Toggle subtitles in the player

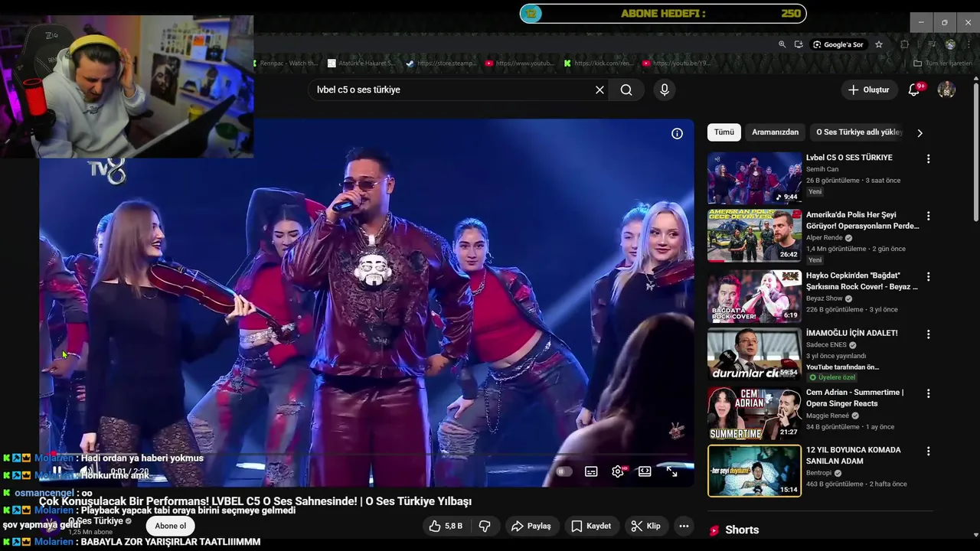[591, 471]
